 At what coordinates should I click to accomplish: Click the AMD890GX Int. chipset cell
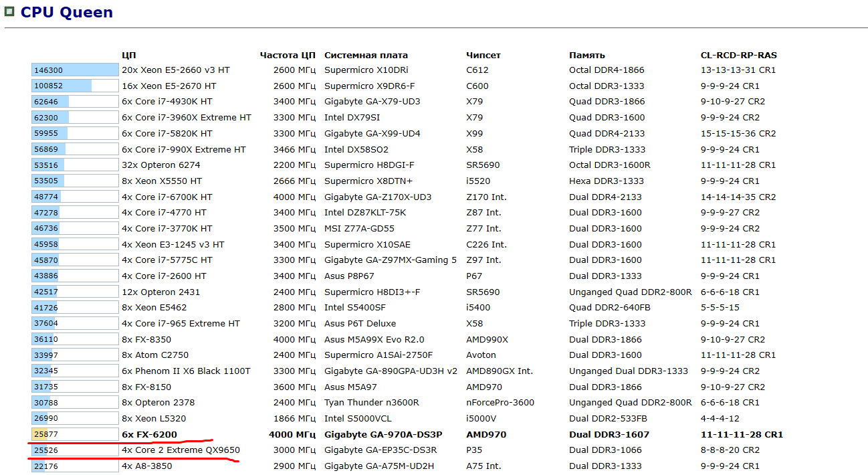point(500,371)
